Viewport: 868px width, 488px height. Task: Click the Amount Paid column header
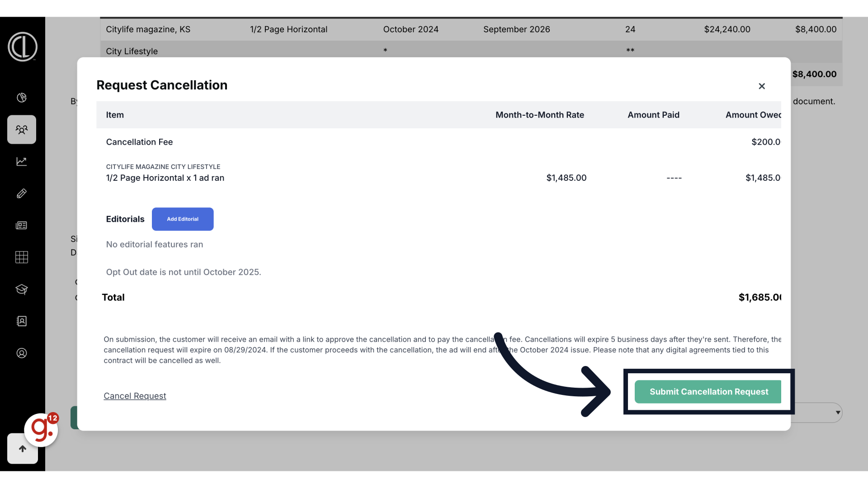653,115
